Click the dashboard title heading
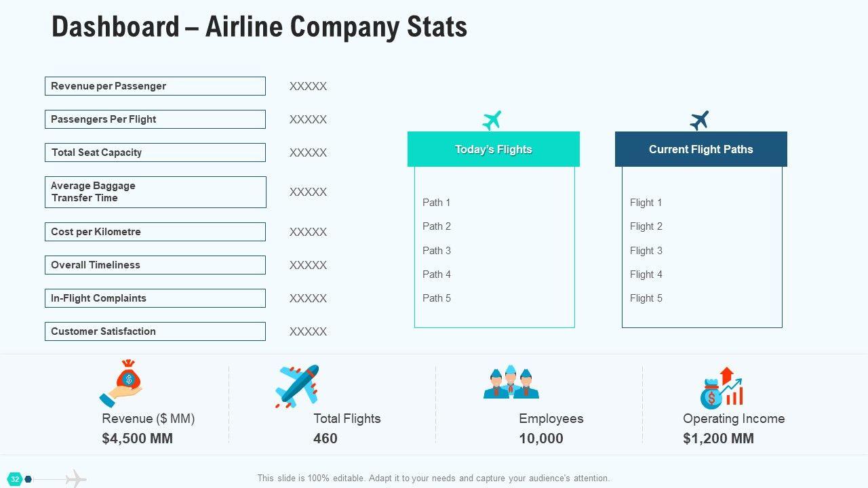 coord(259,27)
